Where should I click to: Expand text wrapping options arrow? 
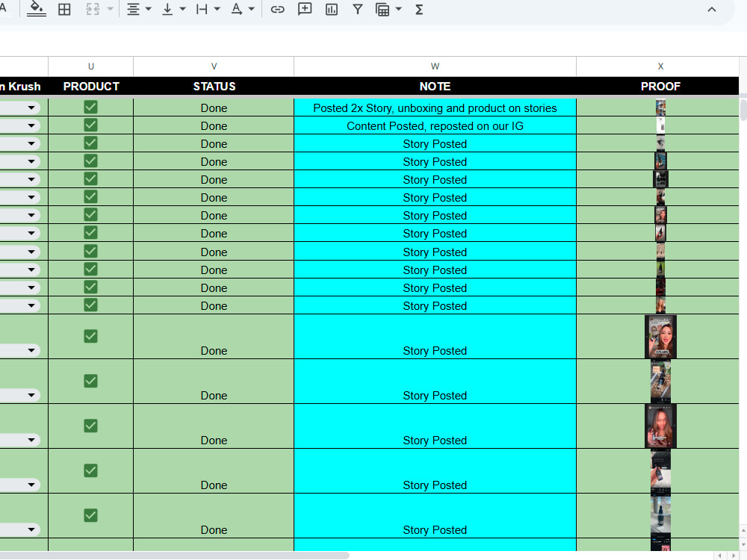coord(217,9)
